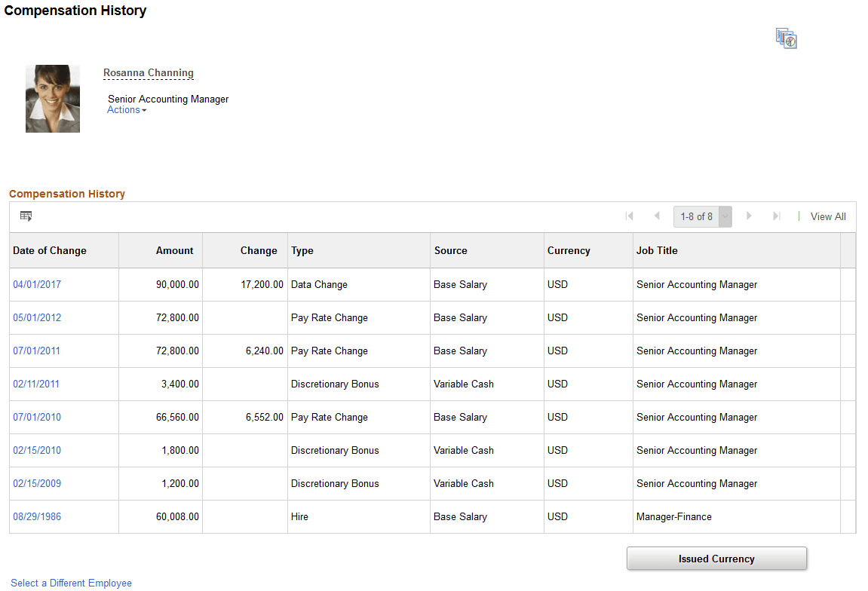Expand the Actions dropdown under the employee name
The image size is (868, 591).
(x=125, y=109)
